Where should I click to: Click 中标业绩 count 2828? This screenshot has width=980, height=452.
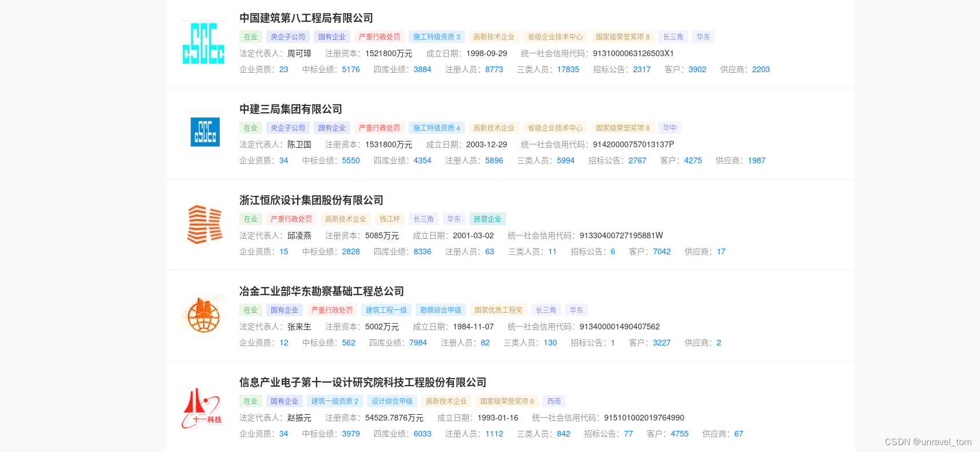(x=351, y=251)
